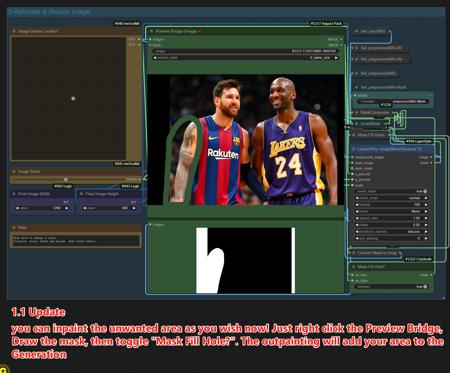Collapse the Final Image Height node
450x373 pixels.
81,194
